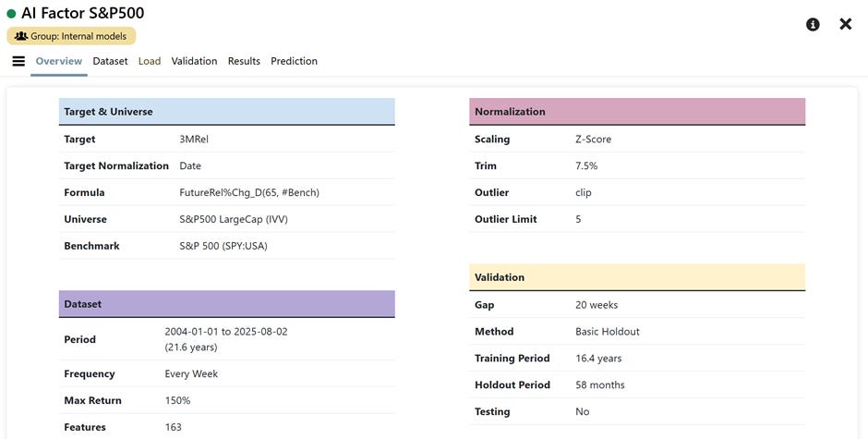Click the S&P500 LargeCap (IVV) universe value
The image size is (868, 439).
tap(234, 219)
